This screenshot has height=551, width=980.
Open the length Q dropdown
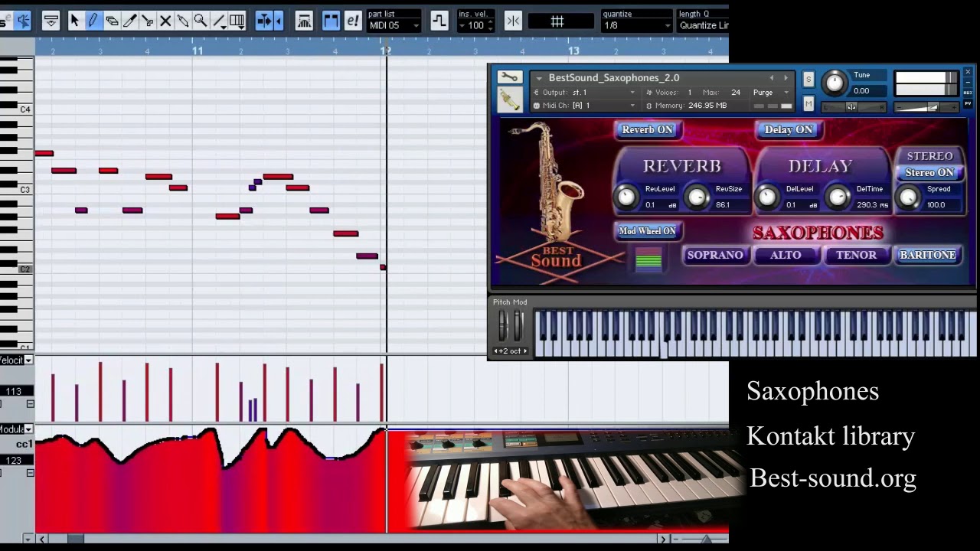coord(703,25)
